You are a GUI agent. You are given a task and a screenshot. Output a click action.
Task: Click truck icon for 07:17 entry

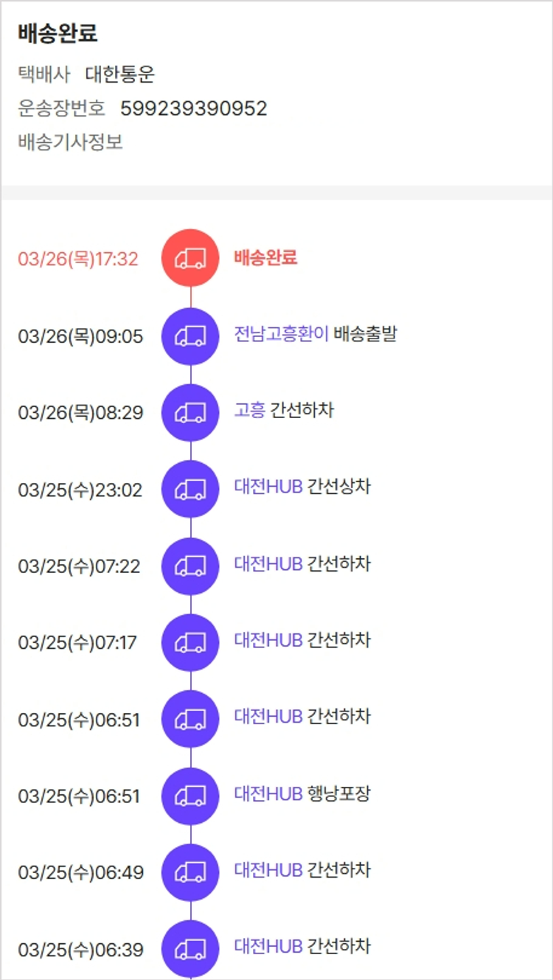[x=190, y=642]
